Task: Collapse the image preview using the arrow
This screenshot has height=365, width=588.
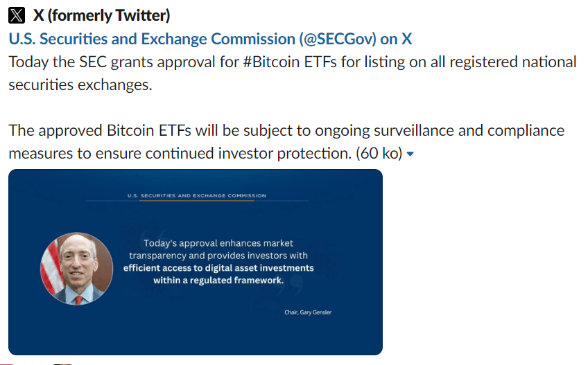Action: (x=410, y=154)
